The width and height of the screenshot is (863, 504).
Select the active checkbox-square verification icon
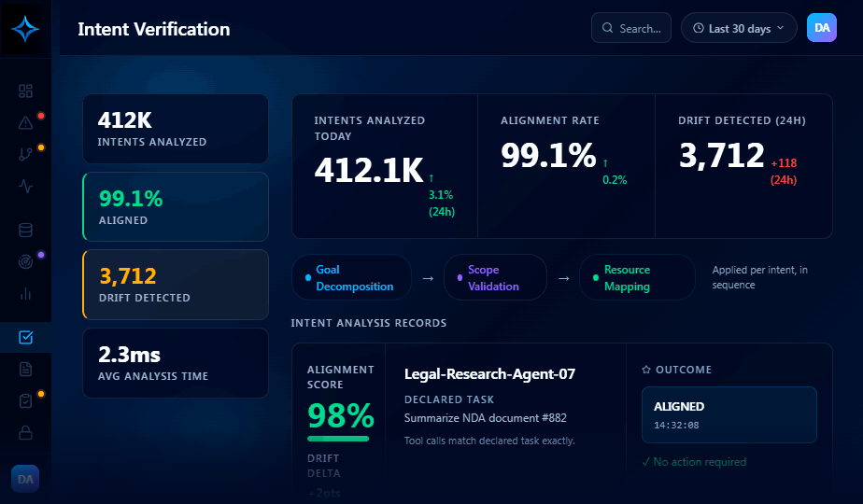tap(25, 337)
